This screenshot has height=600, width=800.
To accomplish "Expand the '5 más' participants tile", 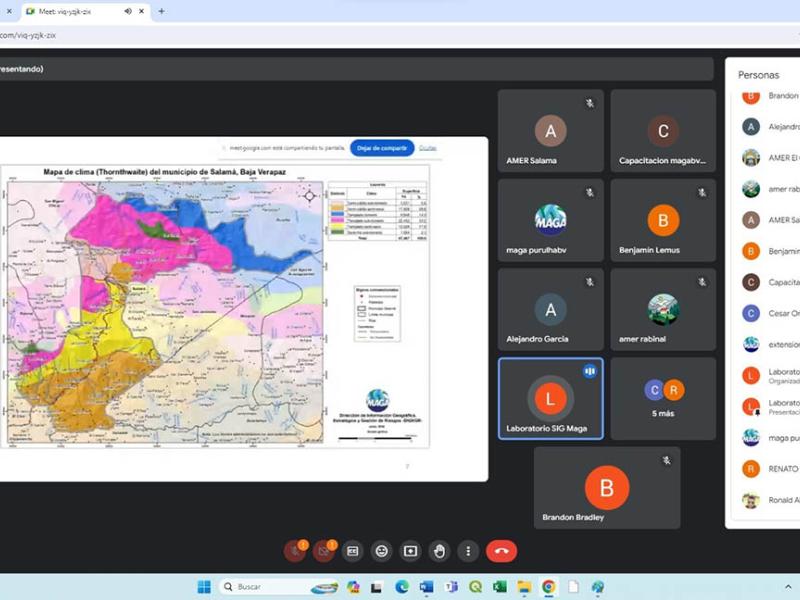I will click(x=663, y=397).
